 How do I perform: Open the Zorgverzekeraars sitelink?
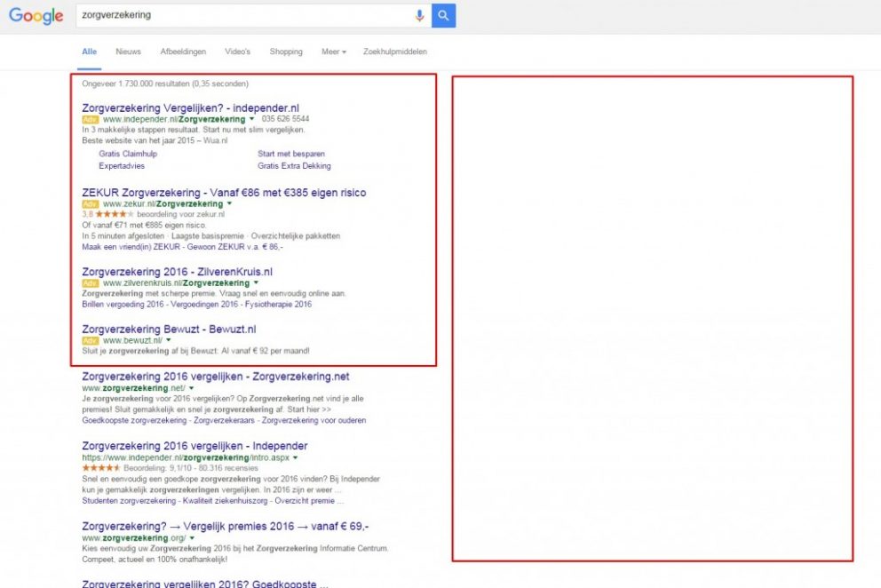pos(224,420)
